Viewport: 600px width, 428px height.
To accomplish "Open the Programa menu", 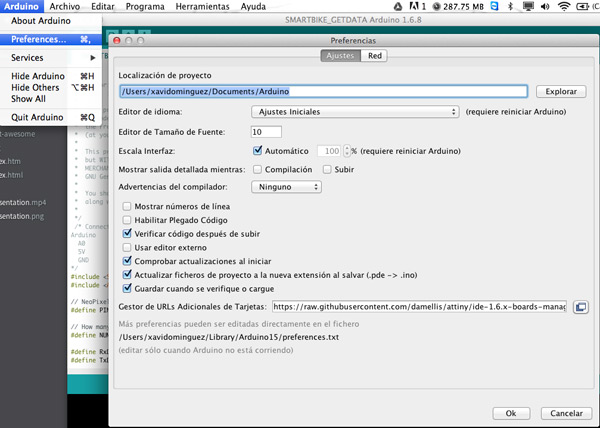I will tap(145, 7).
